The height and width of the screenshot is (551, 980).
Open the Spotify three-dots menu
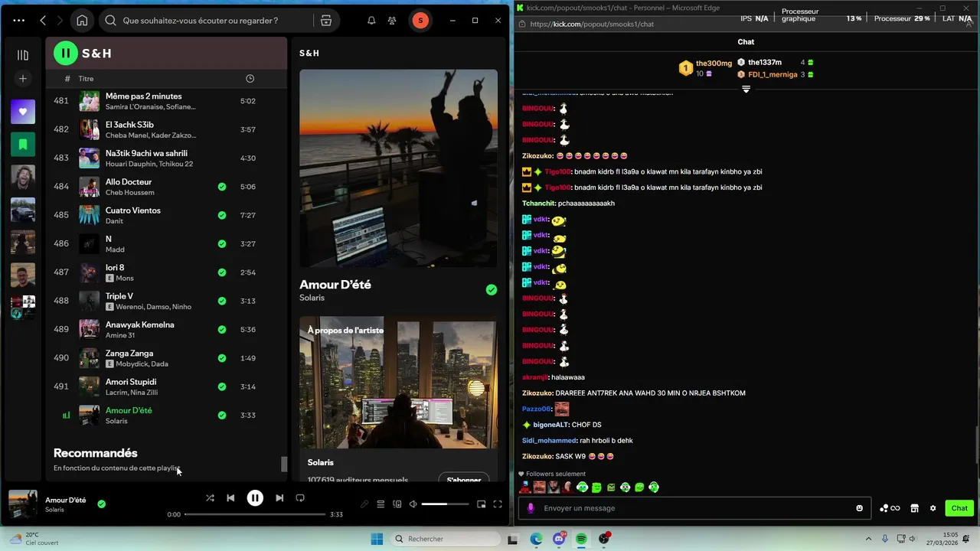pyautogui.click(x=18, y=21)
